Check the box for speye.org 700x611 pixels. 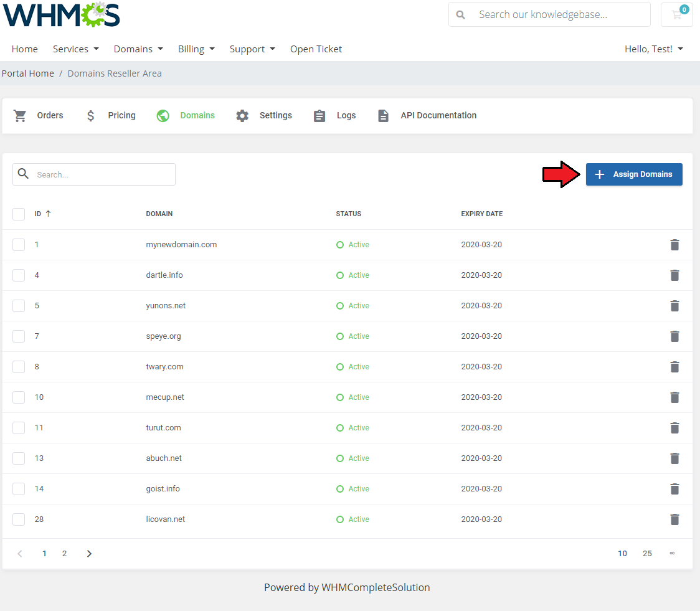pyautogui.click(x=19, y=336)
